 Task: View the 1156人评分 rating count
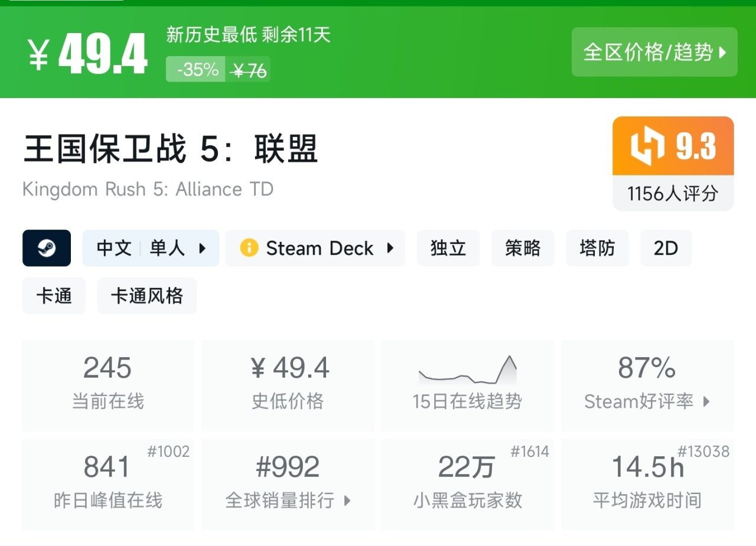tap(673, 194)
